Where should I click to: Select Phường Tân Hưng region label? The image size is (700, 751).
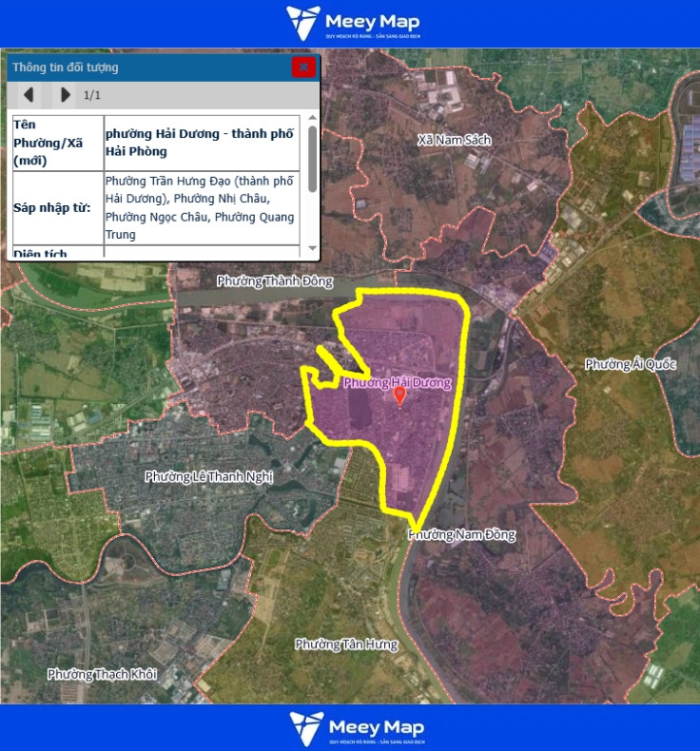click(345, 645)
